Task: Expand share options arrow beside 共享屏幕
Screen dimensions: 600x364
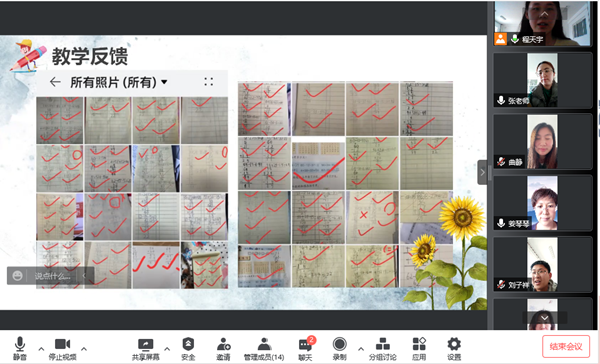Action: pos(167,349)
